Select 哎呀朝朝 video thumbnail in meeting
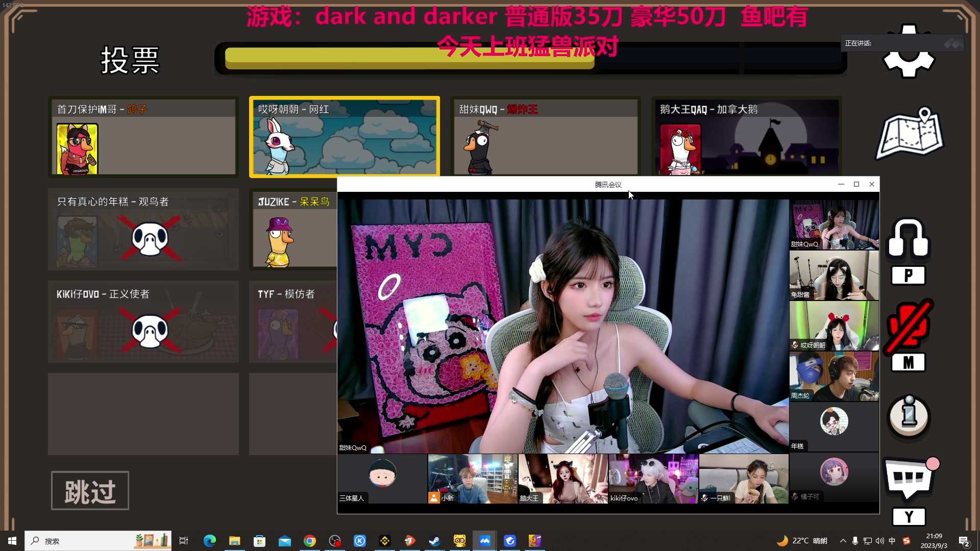Image resolution: width=980 pixels, height=551 pixels. click(834, 325)
